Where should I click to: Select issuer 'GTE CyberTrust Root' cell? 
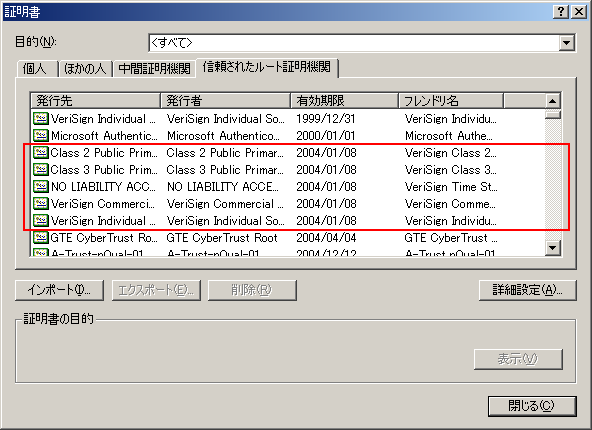222,237
